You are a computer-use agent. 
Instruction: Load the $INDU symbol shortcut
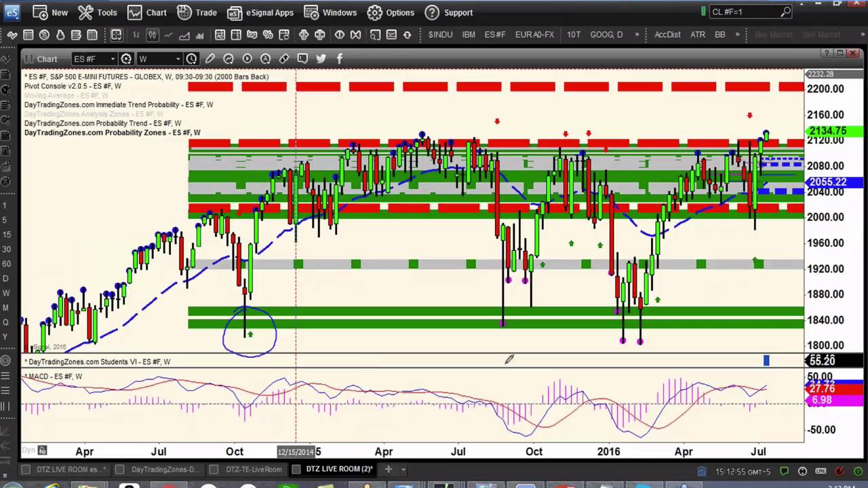pos(441,35)
